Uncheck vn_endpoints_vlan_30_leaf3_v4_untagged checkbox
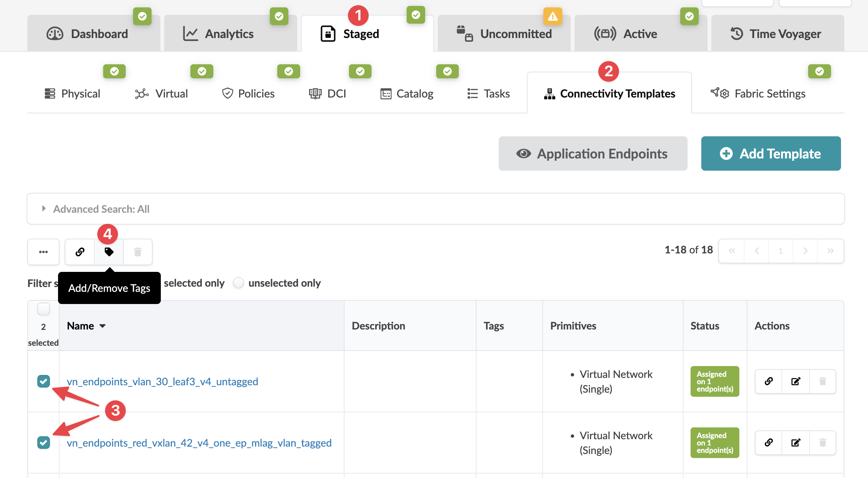This screenshot has width=868, height=478. 44,381
